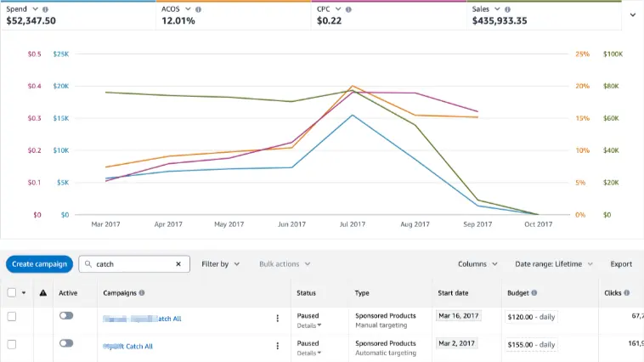644x362 pixels.
Task: Click the $120.00 daily budget field
Action: (533, 317)
